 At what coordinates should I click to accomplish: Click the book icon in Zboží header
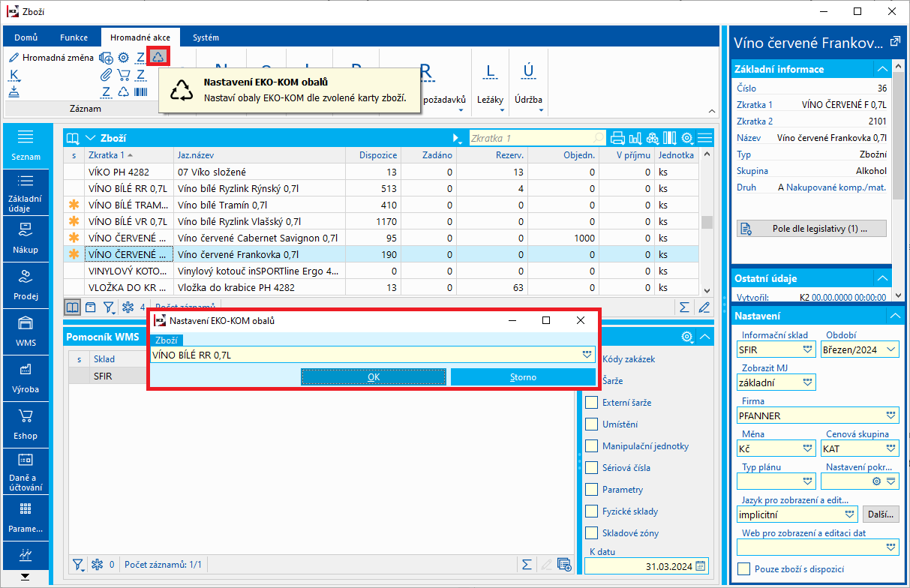point(72,138)
